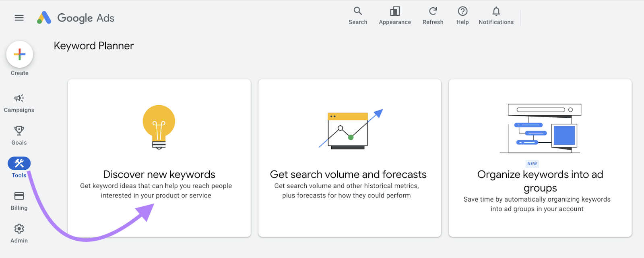Click the ad groups organizer illustration
644x258 pixels.
pyautogui.click(x=540, y=128)
